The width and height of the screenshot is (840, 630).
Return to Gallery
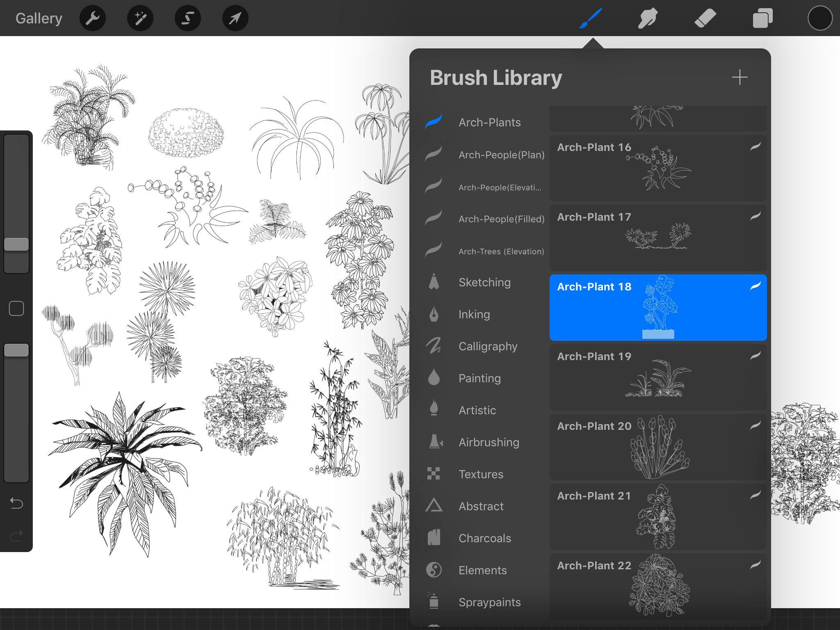[39, 18]
